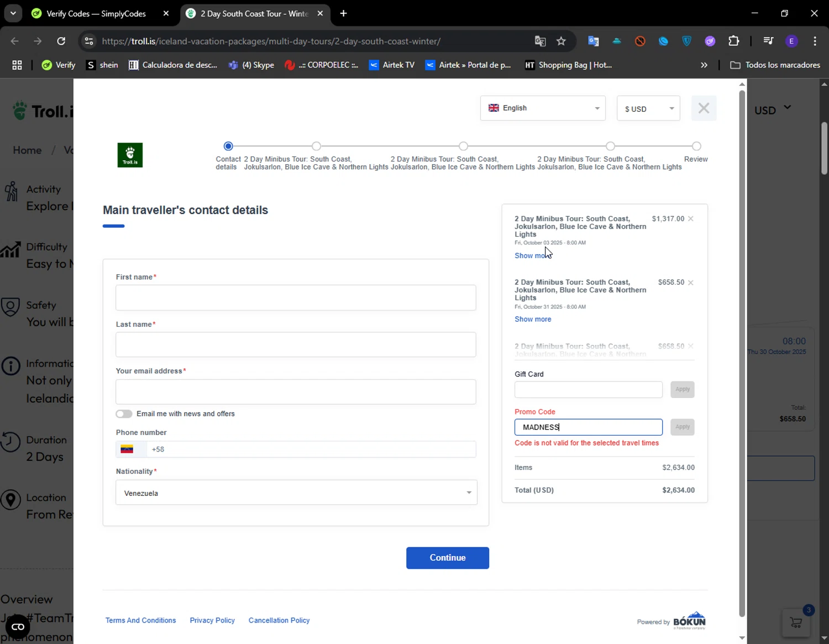
Task: Open the browser extensions puzzle icon
Action: click(733, 41)
